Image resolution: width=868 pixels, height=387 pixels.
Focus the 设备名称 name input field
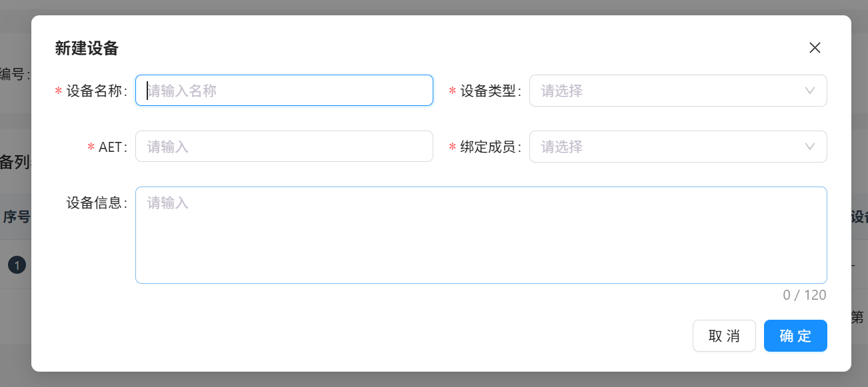pyautogui.click(x=284, y=90)
